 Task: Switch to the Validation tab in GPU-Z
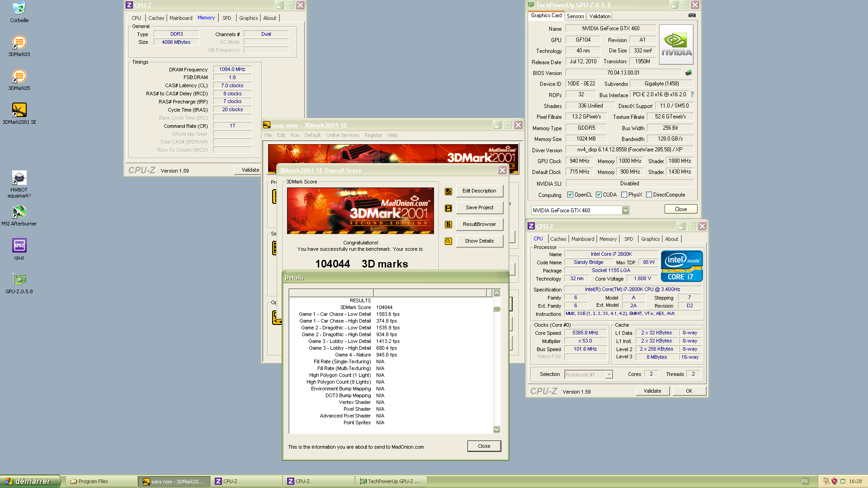point(600,16)
